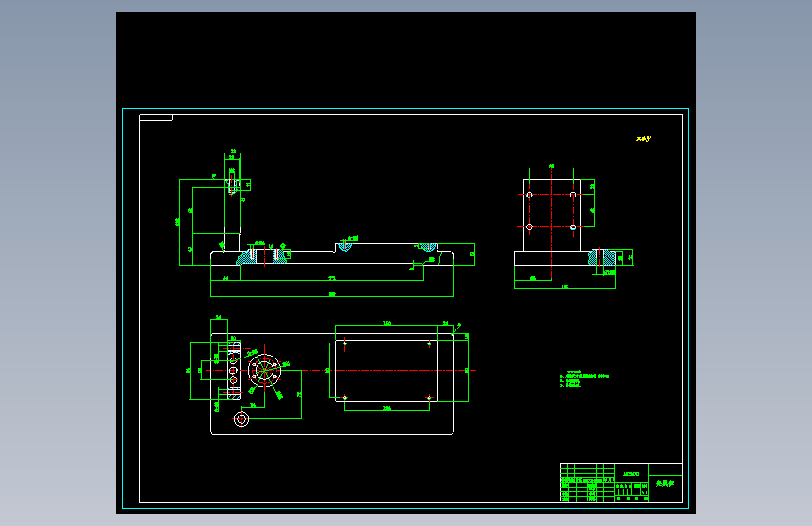Click the hatched section in the side view base

point(602,257)
